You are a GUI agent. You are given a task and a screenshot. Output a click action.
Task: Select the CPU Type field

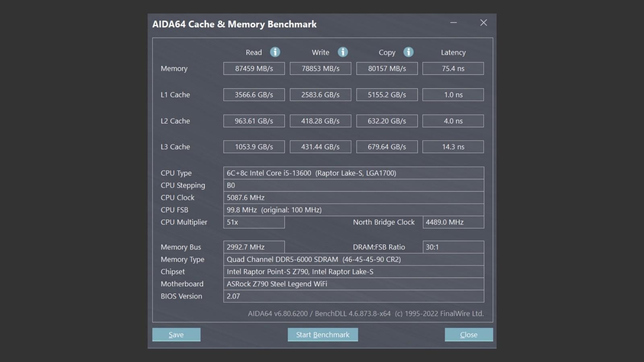click(353, 173)
